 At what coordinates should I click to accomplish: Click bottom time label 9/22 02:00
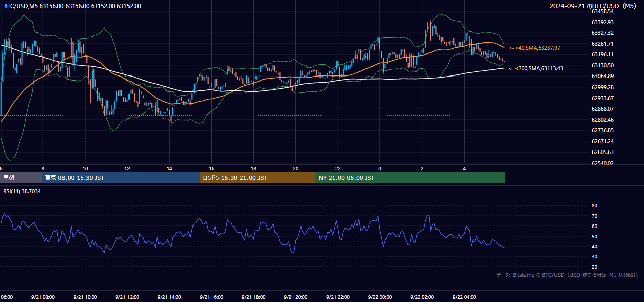[x=422, y=297]
